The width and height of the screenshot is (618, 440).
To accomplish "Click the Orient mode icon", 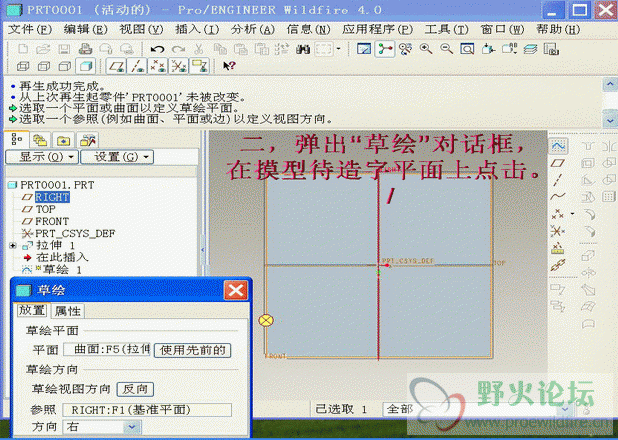I will tap(406, 49).
